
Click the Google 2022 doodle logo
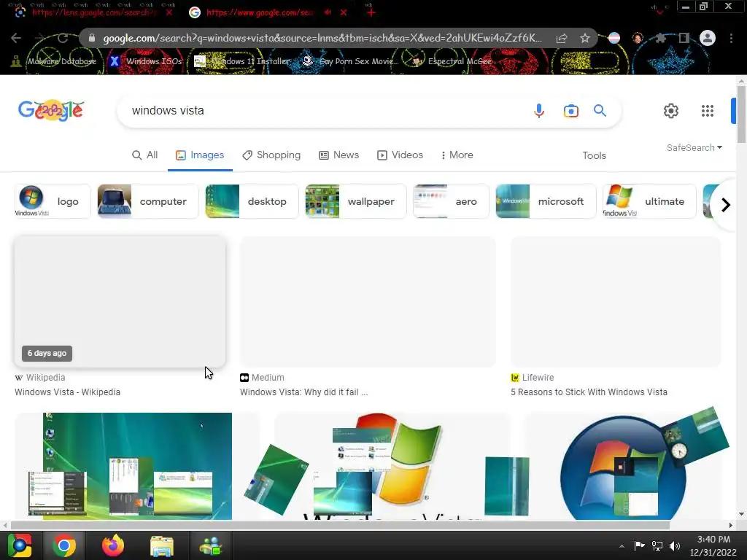pos(51,111)
